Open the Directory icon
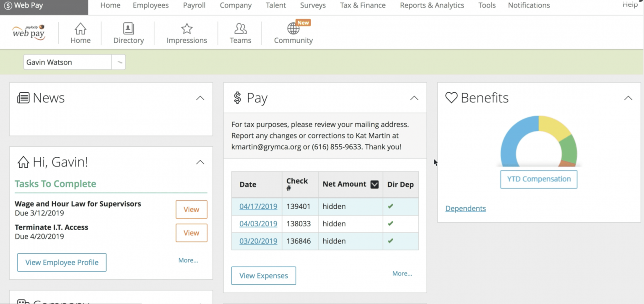Image resolution: width=644 pixels, height=304 pixels. coord(128,29)
